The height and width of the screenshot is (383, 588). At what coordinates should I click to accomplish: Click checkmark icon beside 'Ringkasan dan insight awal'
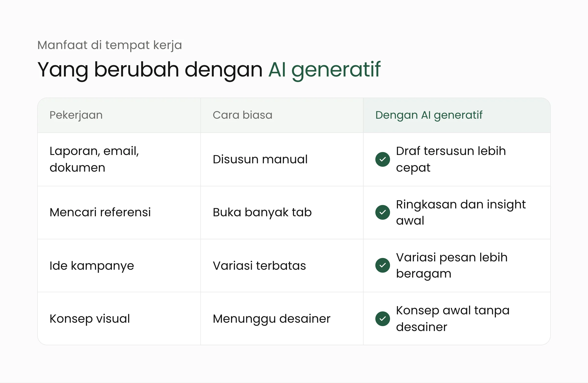click(382, 212)
